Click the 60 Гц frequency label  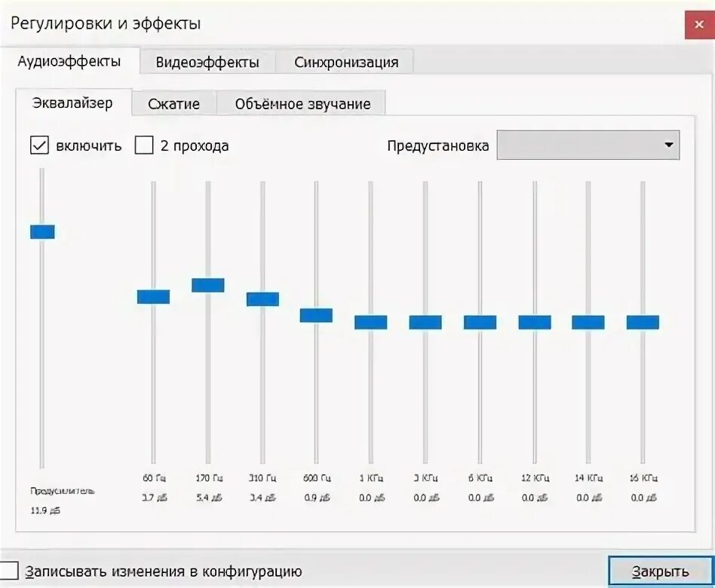pos(154,478)
